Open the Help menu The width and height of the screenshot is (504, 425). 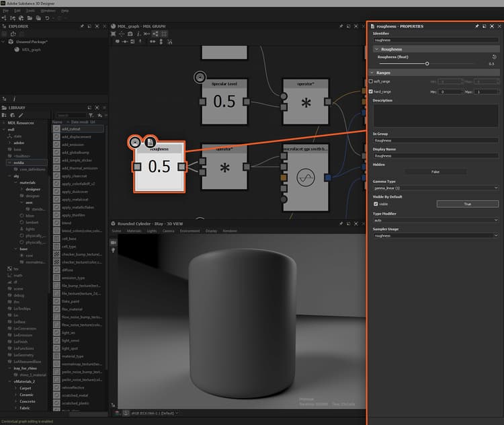coord(65,11)
